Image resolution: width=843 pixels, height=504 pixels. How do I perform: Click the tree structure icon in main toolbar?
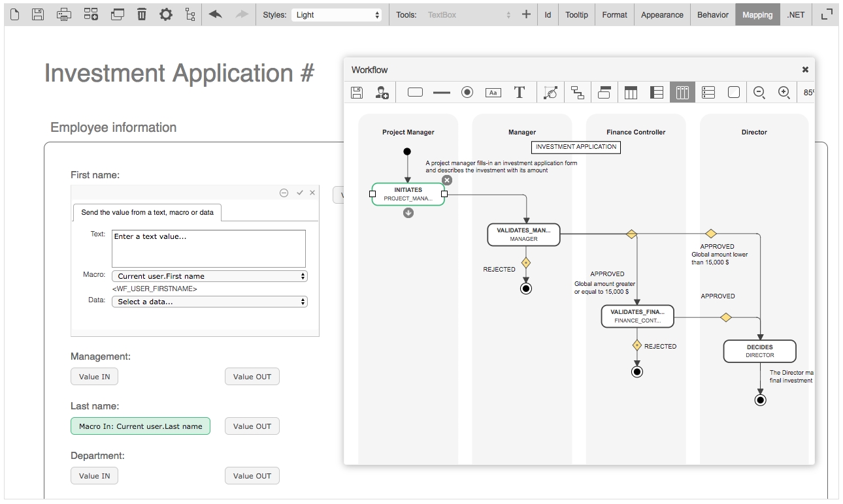click(190, 14)
